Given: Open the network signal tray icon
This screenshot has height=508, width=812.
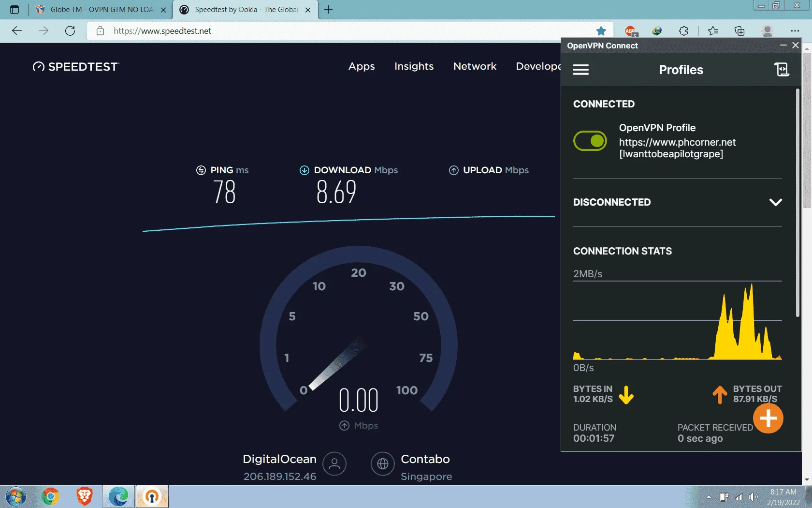Looking at the screenshot, I should pos(739,497).
